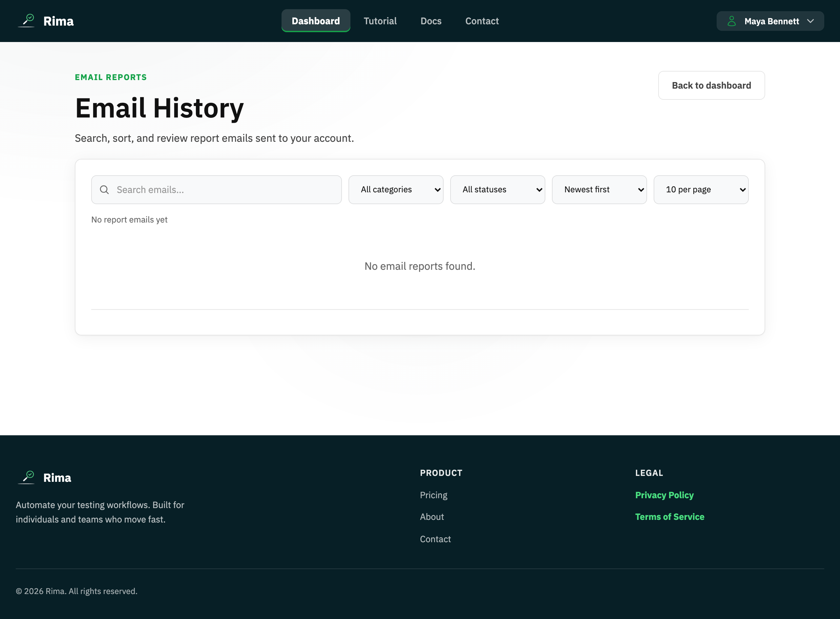
Task: Click the footer Rima logo icon
Action: (x=26, y=477)
